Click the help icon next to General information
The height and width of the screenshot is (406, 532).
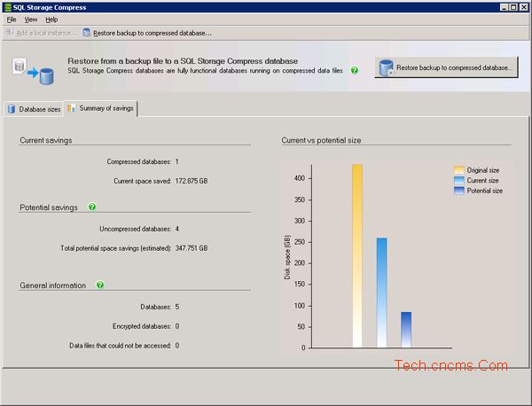100,285
